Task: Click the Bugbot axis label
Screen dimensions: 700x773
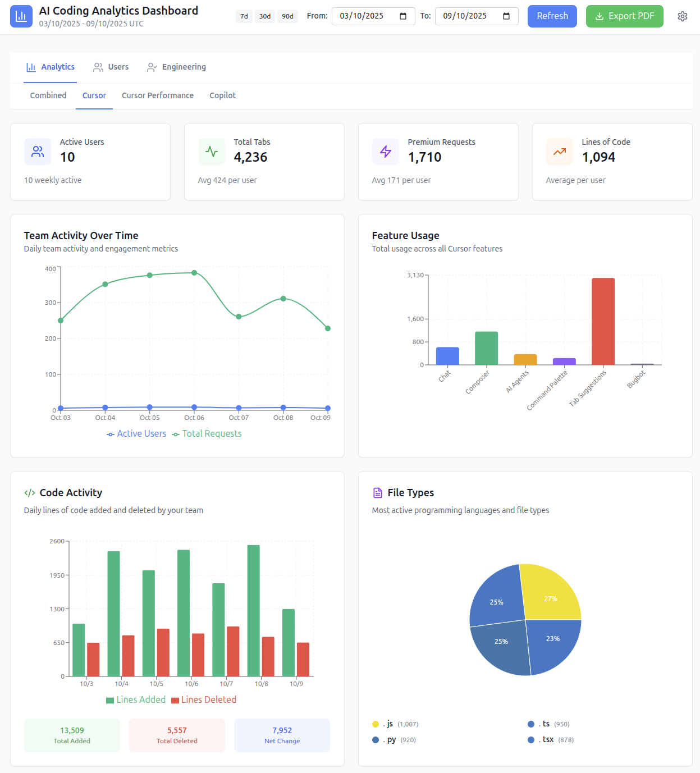Action: 637,379
